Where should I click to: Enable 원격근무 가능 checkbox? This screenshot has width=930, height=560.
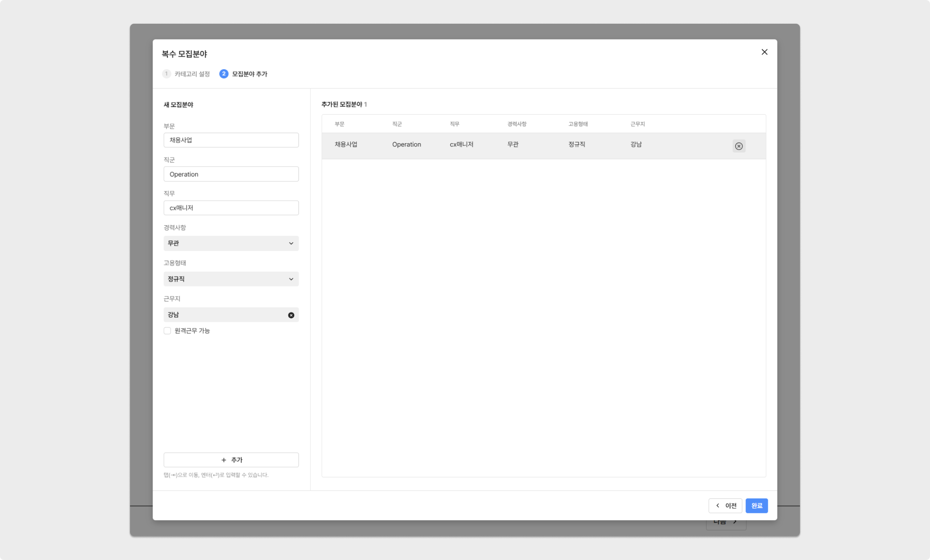tap(167, 331)
